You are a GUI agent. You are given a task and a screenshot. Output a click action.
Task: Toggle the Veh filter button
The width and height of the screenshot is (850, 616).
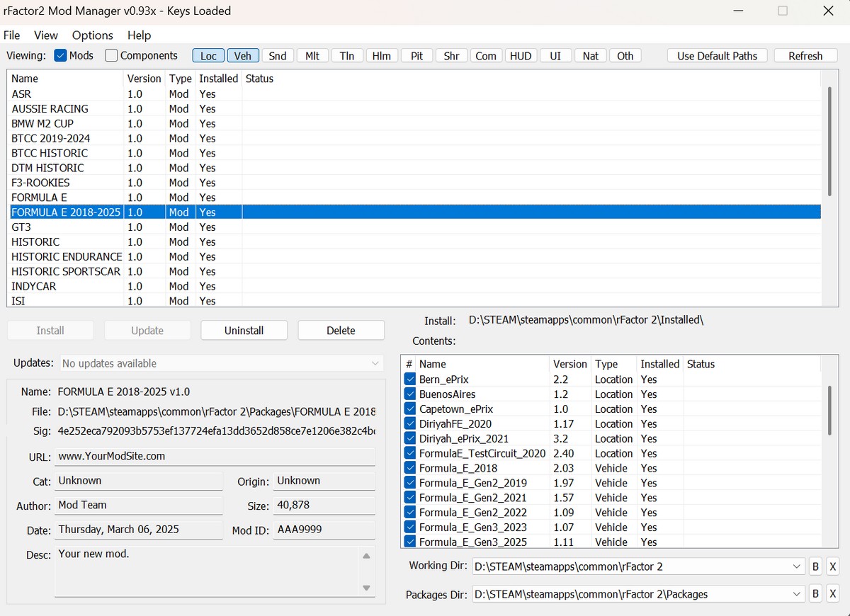(243, 56)
